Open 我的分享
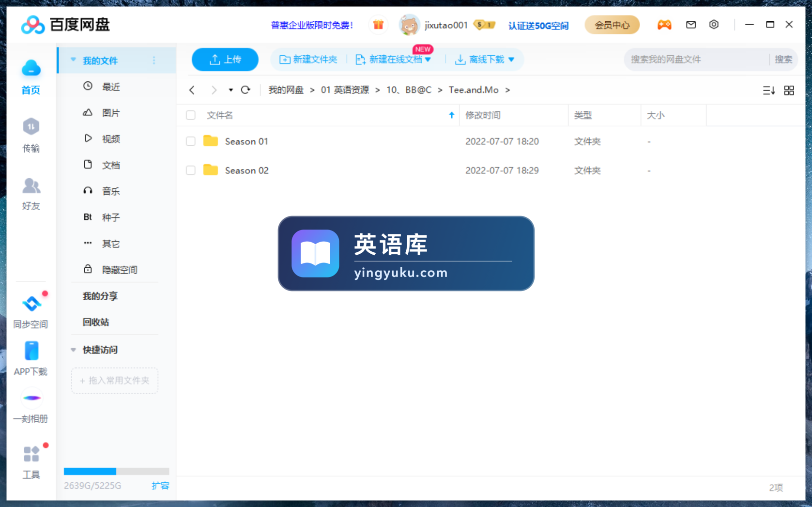 pyautogui.click(x=100, y=296)
